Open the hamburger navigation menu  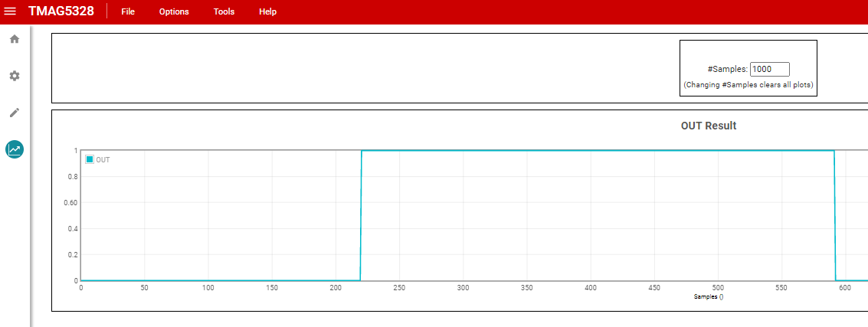point(11,11)
